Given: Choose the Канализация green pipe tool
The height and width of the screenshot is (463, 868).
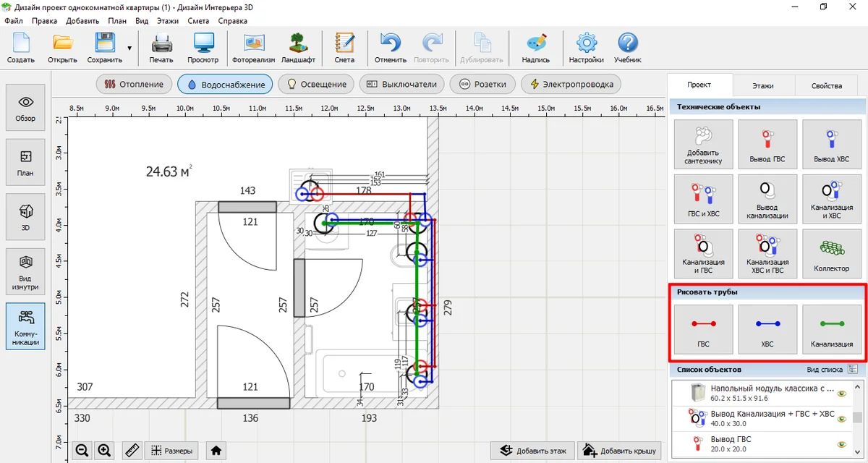Looking at the screenshot, I should click(832, 329).
